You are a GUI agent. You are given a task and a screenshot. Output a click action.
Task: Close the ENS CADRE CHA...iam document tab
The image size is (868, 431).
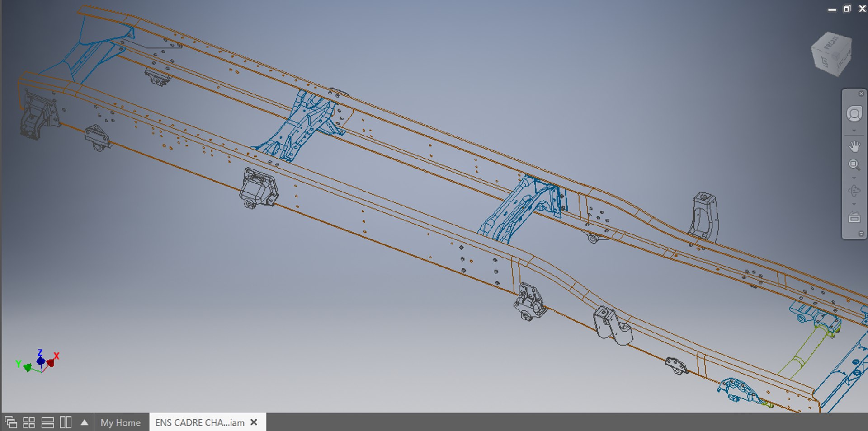point(254,422)
